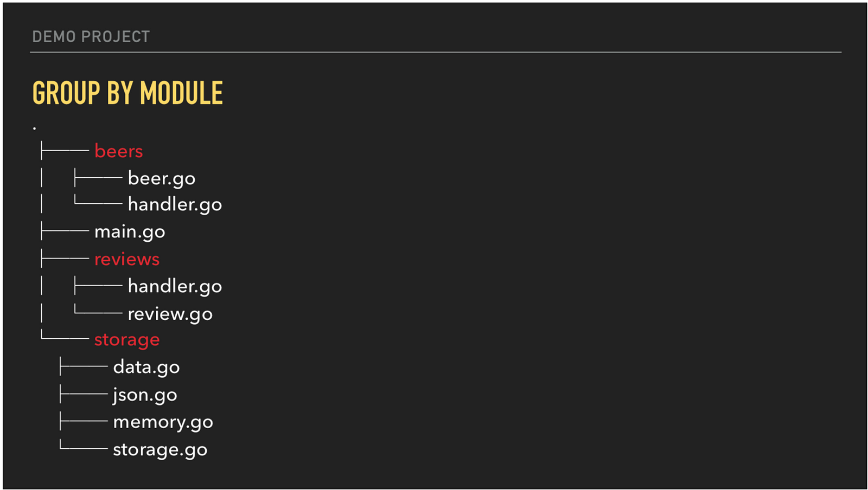Open the red storage folder

coord(127,340)
